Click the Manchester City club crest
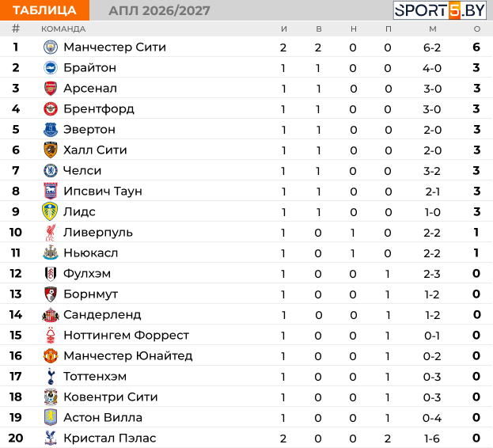This screenshot has height=448, width=493. click(x=51, y=47)
